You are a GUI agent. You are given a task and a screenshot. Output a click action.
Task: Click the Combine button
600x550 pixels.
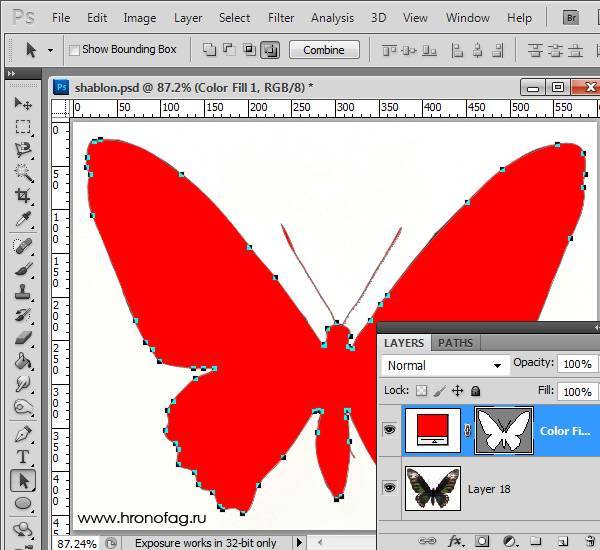(x=324, y=50)
